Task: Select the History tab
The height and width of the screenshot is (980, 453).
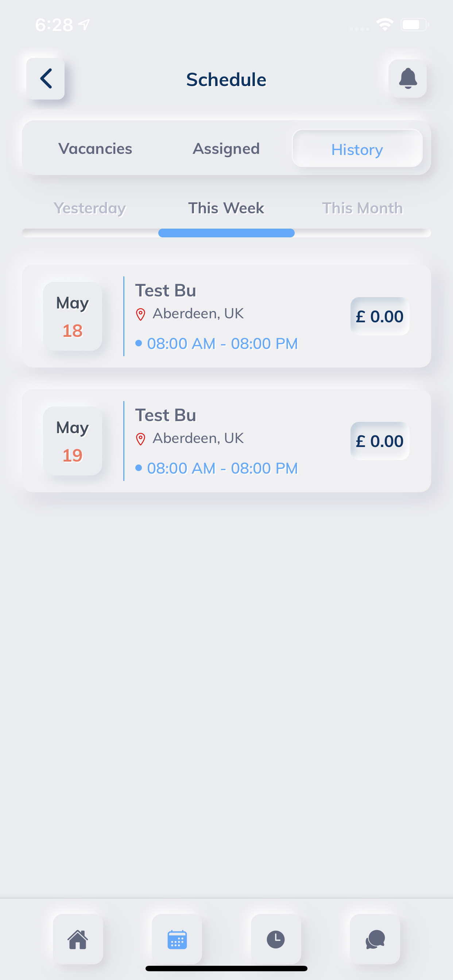Action: (357, 148)
